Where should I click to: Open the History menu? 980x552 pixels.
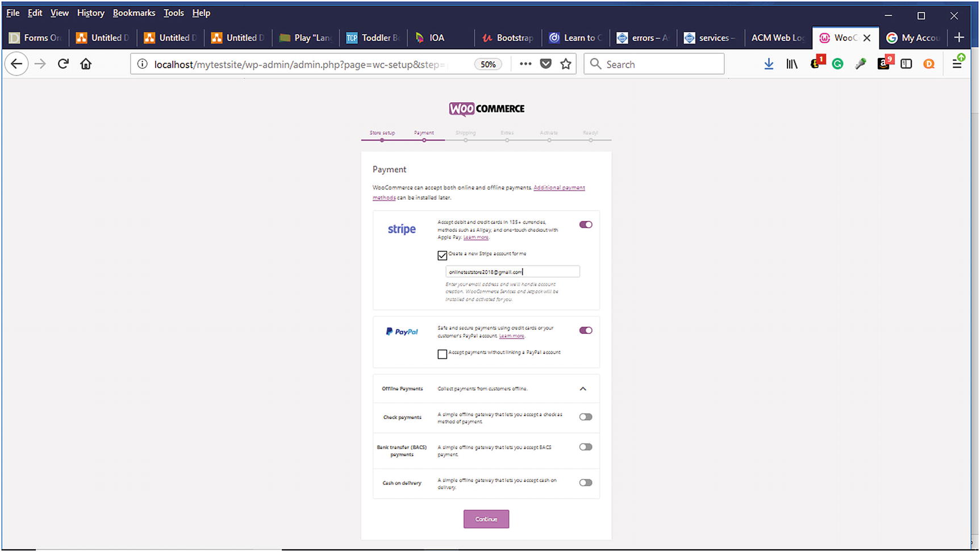click(91, 12)
